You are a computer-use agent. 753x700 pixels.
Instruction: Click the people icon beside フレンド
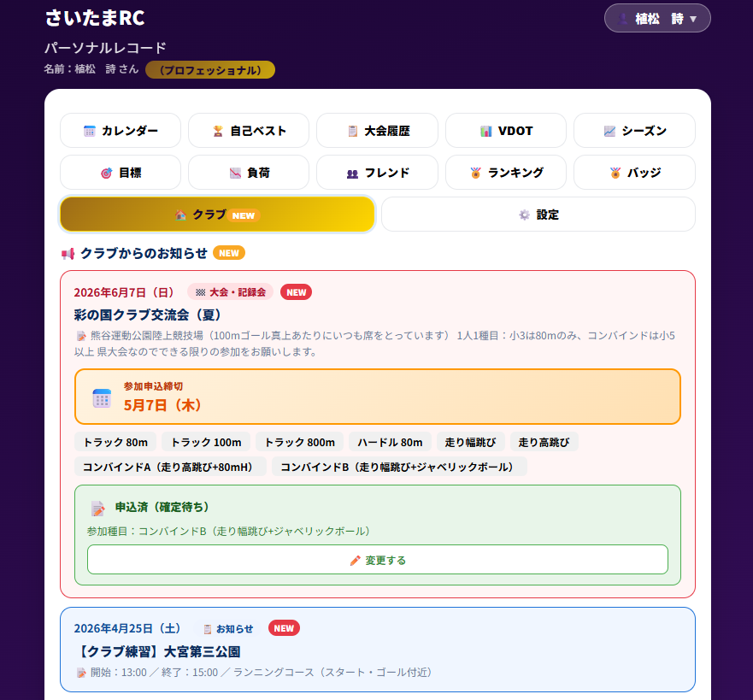click(x=352, y=174)
